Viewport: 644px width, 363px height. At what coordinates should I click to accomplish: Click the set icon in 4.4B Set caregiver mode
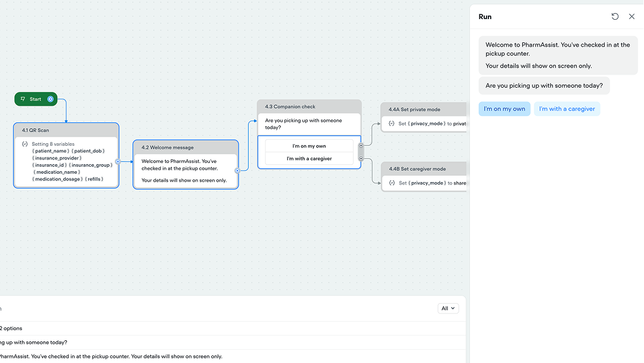pyautogui.click(x=391, y=183)
